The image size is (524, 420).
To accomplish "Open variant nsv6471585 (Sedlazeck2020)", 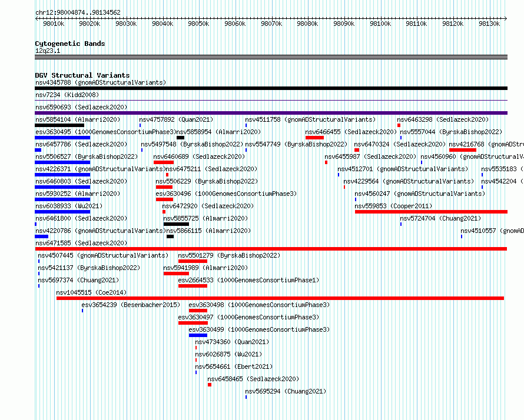I will click(x=81, y=243).
